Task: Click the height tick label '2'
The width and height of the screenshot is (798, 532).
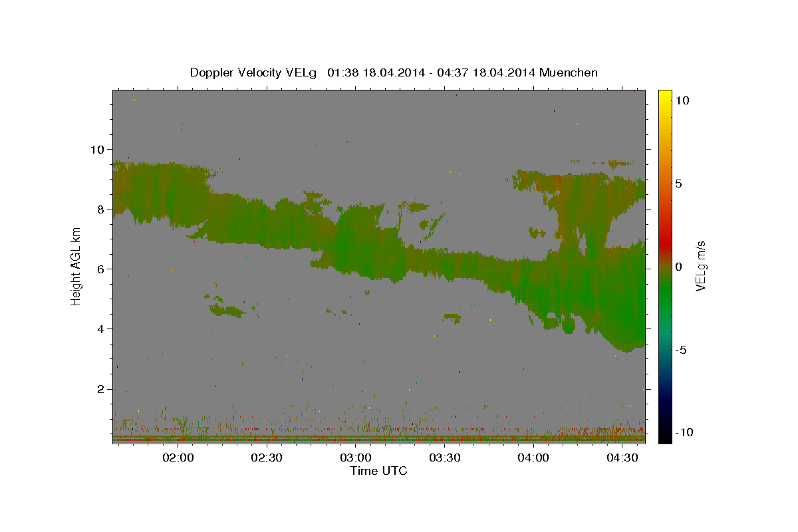Action: tap(101, 389)
